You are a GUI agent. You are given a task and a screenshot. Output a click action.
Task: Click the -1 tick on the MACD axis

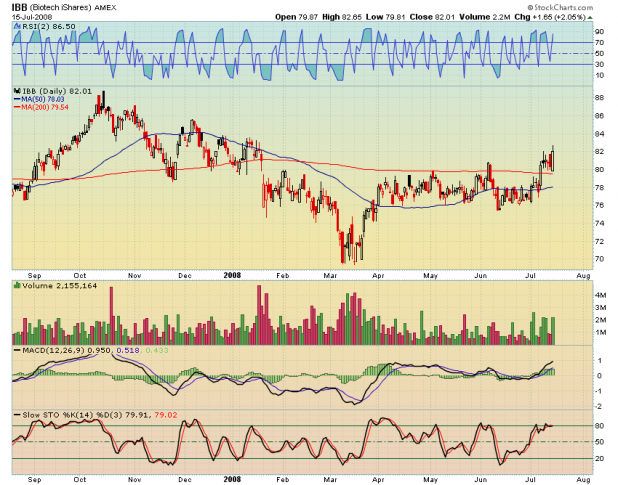point(599,391)
